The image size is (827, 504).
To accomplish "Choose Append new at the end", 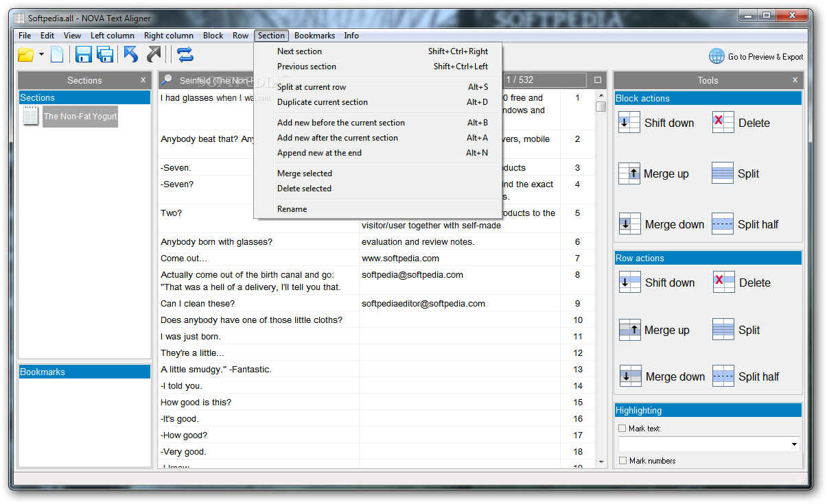I will point(378,153).
